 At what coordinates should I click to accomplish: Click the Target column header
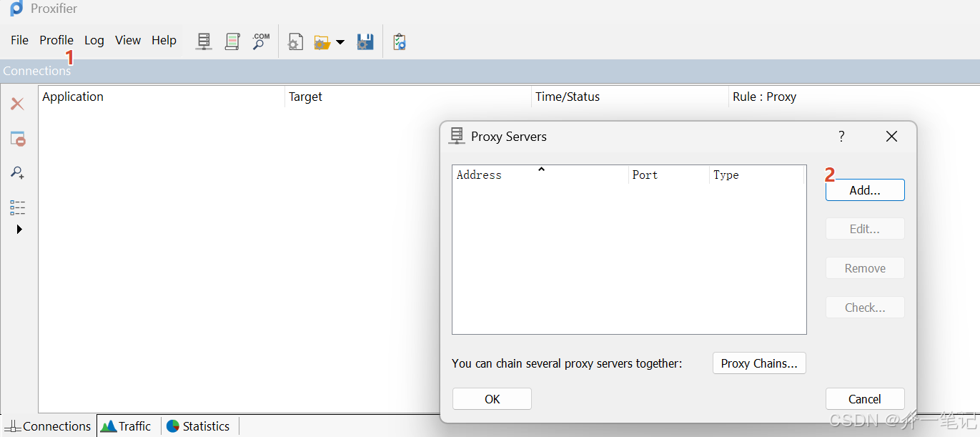pyautogui.click(x=408, y=97)
